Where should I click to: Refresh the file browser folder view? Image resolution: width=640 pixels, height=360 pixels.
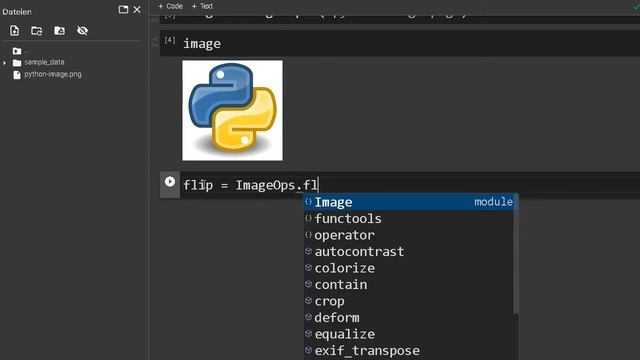[37, 31]
